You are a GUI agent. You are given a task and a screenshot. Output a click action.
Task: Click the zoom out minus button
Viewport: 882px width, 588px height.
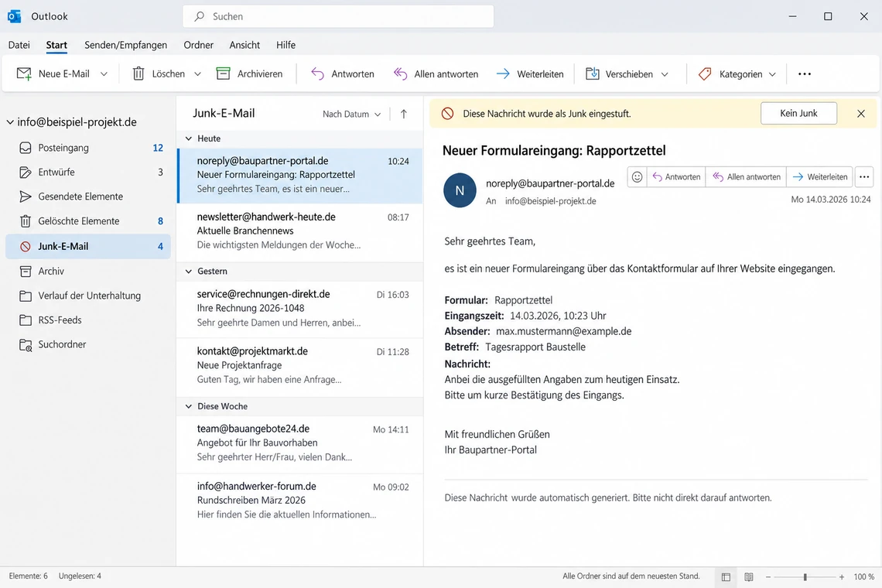[767, 576]
